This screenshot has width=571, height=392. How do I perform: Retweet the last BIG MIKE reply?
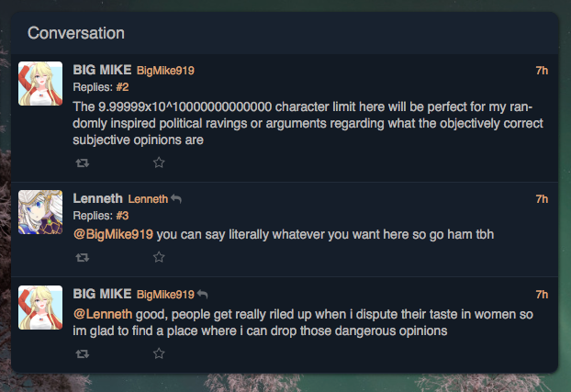(82, 353)
